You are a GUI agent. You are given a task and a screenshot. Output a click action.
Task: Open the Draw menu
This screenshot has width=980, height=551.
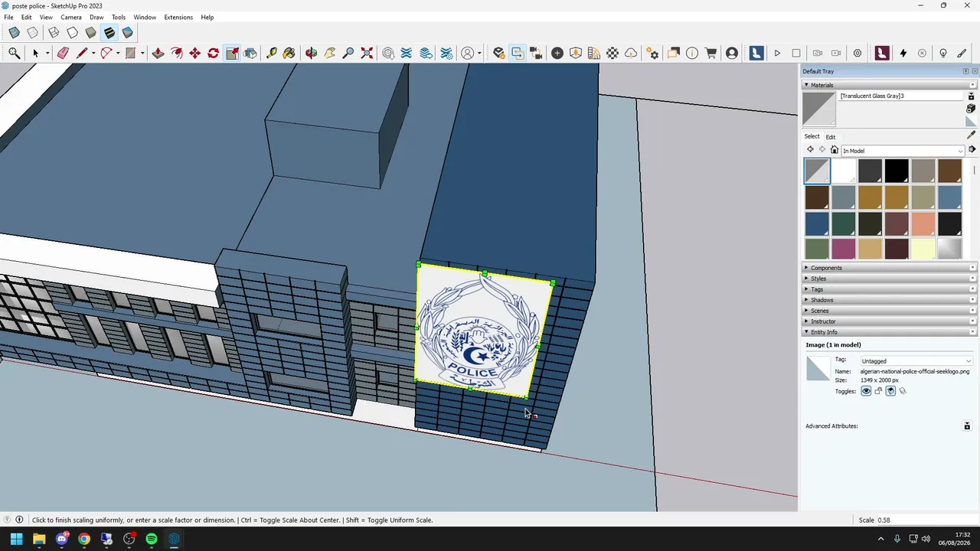coord(96,17)
